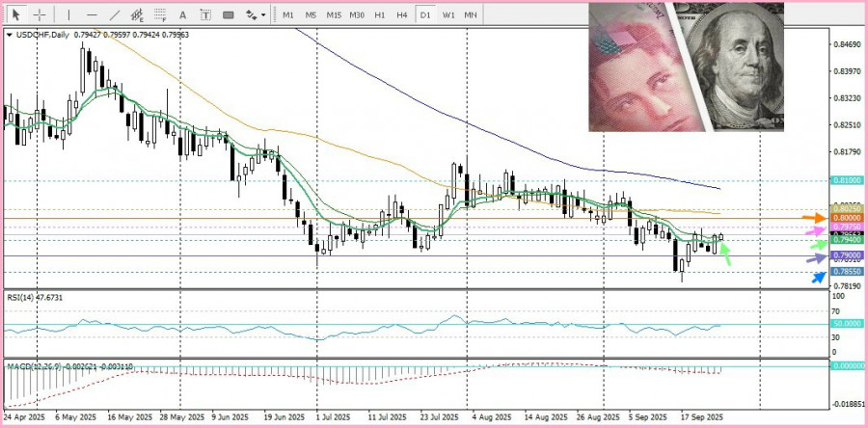Switch chart to M30 timeframe
This screenshot has height=428, width=868.
357,14
